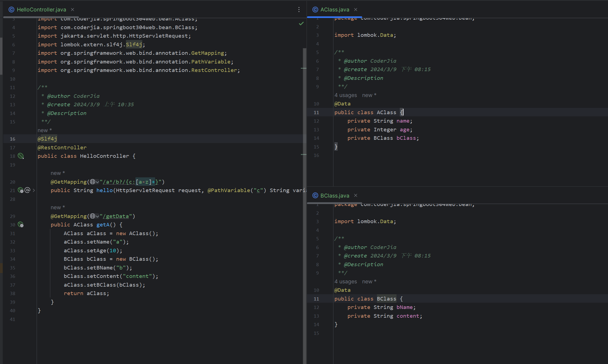Viewport: 608px width, 364px height.
Task: Click 'return aClass;' statement on line 38
Action: click(x=86, y=293)
